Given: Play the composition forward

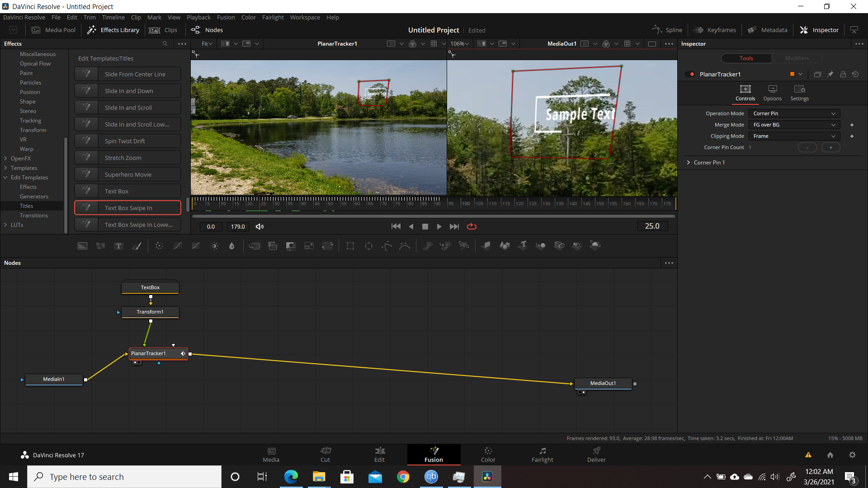Looking at the screenshot, I should click(439, 227).
